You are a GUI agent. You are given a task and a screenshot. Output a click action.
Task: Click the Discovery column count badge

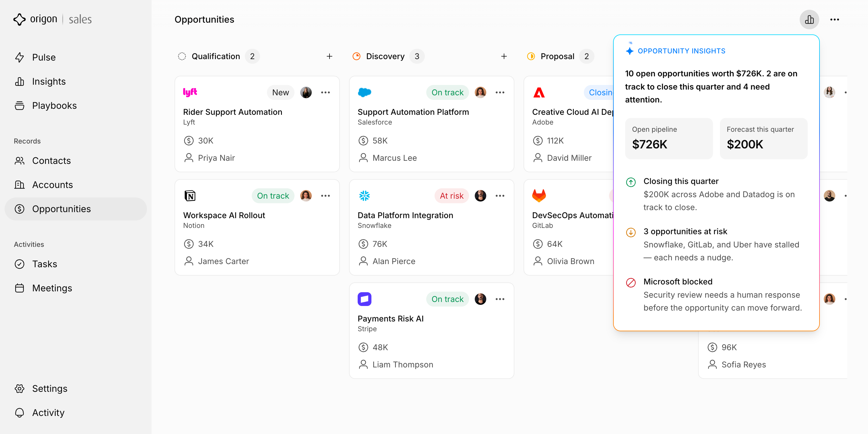point(417,56)
